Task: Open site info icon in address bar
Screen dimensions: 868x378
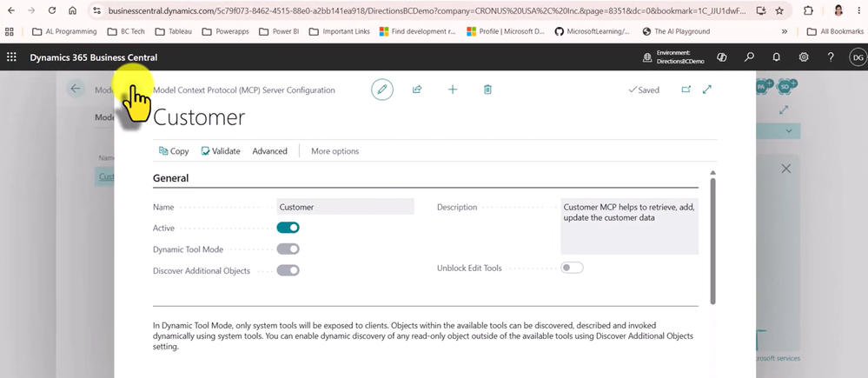Action: tap(96, 10)
